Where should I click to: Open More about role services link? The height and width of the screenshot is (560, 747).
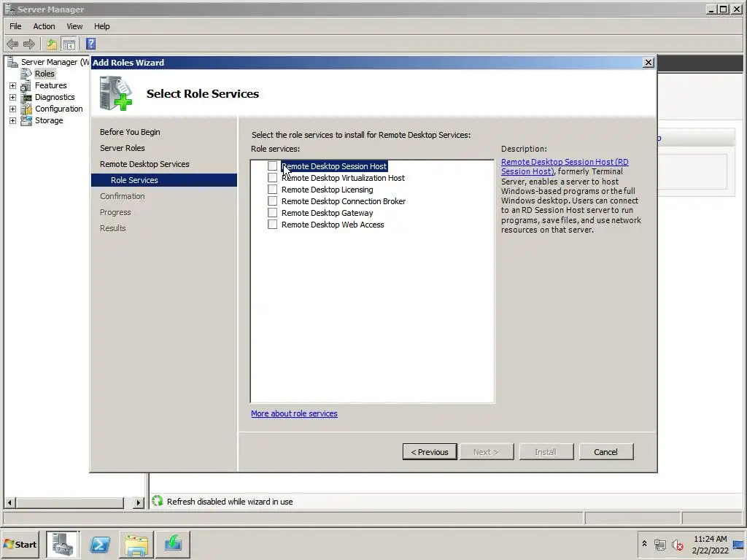click(294, 414)
